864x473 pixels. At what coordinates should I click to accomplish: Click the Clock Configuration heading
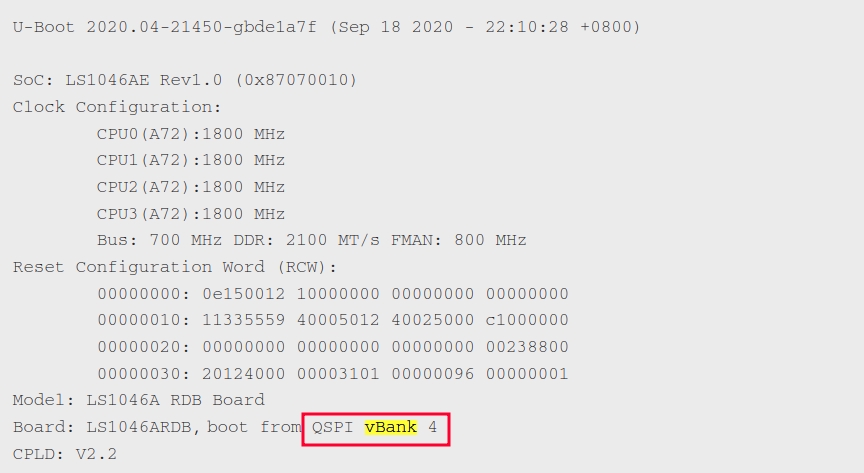[x=117, y=107]
